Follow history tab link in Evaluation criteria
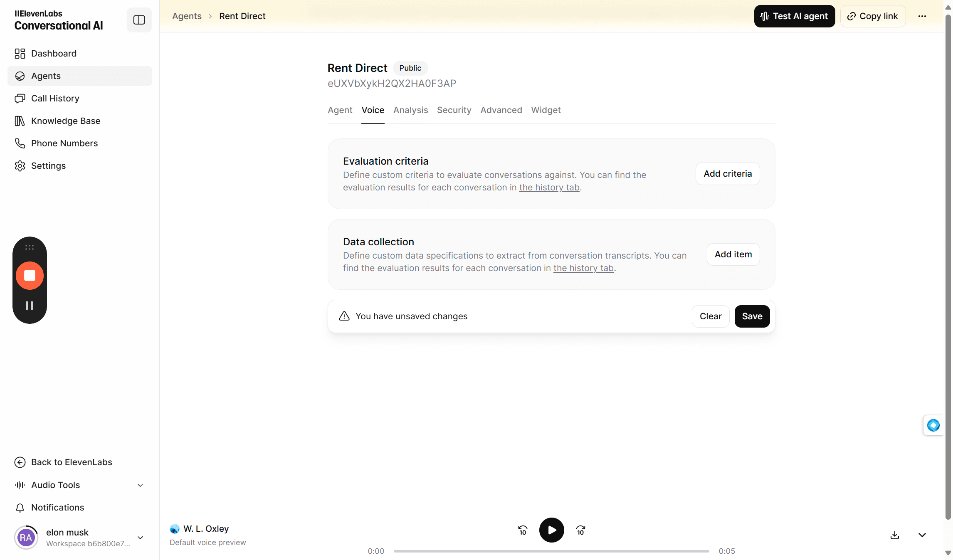The height and width of the screenshot is (560, 953). (x=549, y=187)
